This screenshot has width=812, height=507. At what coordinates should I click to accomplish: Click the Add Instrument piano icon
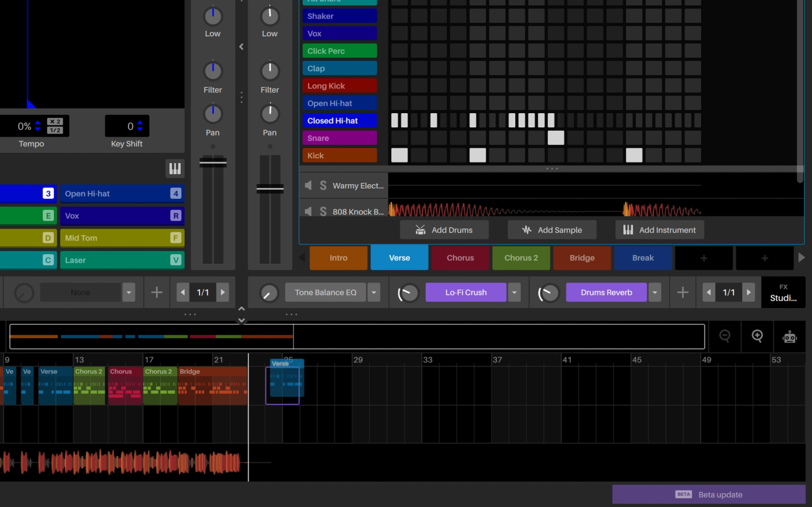(x=627, y=230)
